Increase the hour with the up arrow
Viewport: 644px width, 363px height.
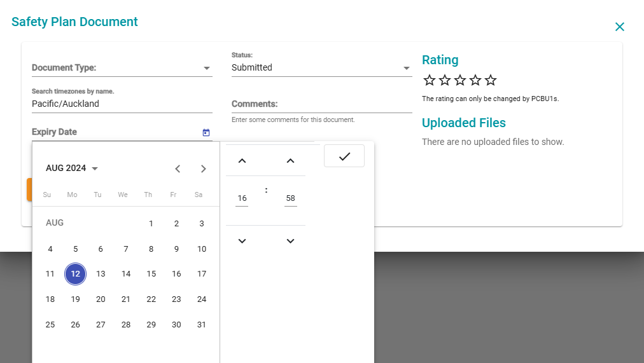tap(242, 161)
